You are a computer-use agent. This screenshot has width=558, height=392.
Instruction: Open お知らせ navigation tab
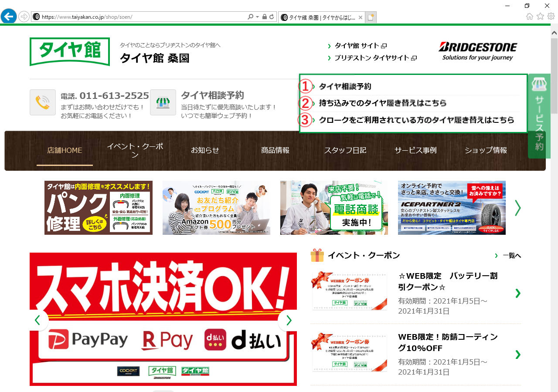point(205,150)
